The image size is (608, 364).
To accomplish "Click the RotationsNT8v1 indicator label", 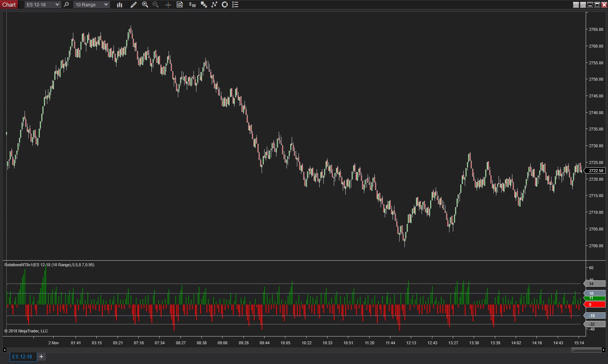I will pos(49,265).
